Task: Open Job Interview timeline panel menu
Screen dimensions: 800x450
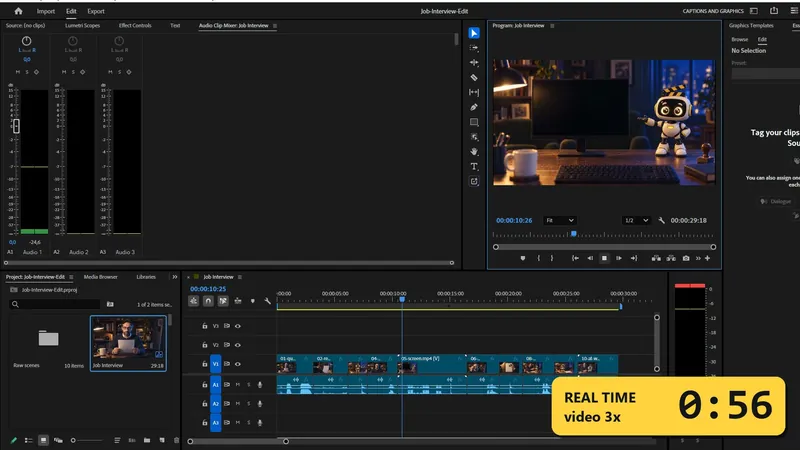Action: click(240, 277)
